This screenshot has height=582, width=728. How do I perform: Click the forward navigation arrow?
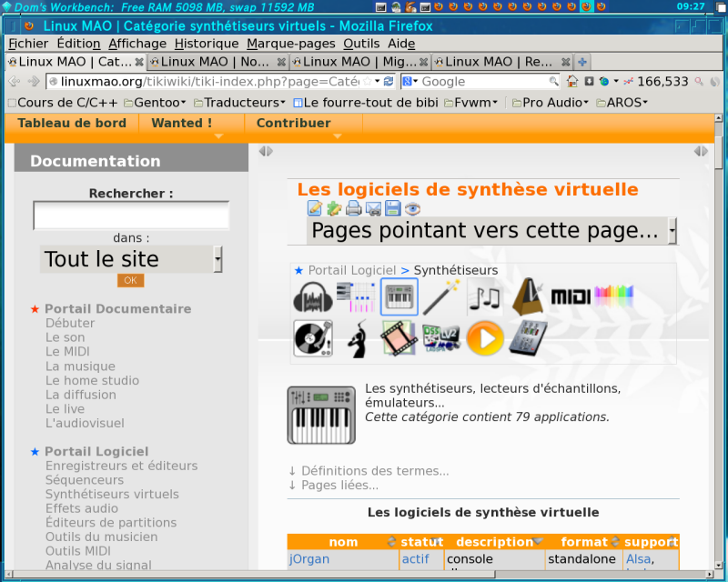click(x=34, y=82)
